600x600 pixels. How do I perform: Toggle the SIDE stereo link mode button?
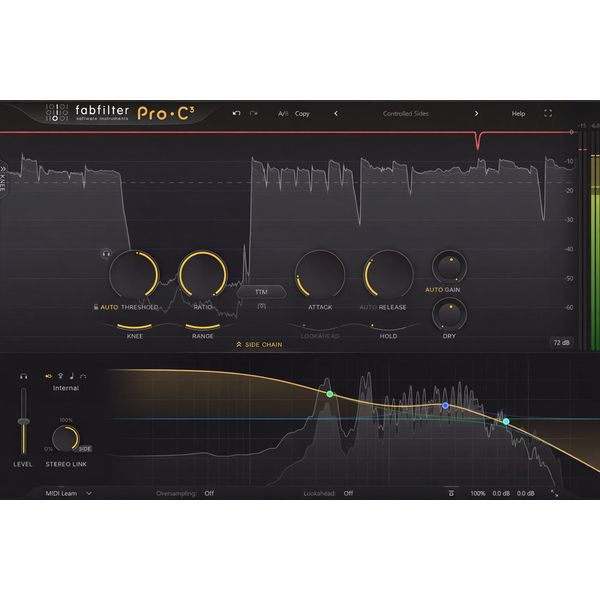(85, 449)
